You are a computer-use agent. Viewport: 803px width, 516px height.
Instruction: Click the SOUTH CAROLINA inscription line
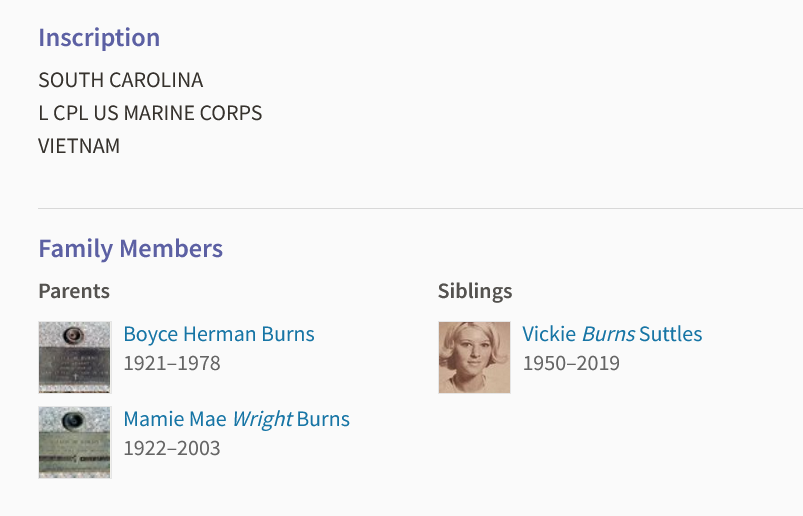coord(120,80)
